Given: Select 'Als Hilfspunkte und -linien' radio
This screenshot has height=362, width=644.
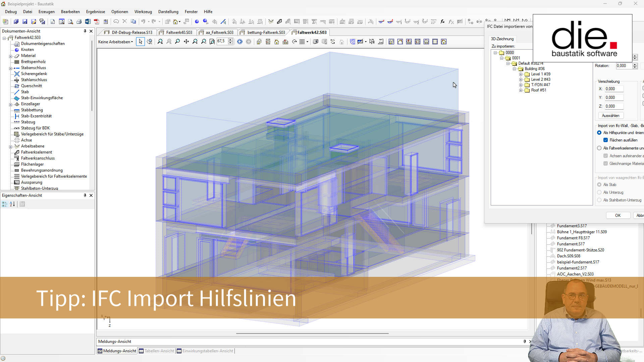Looking at the screenshot, I should (x=599, y=133).
